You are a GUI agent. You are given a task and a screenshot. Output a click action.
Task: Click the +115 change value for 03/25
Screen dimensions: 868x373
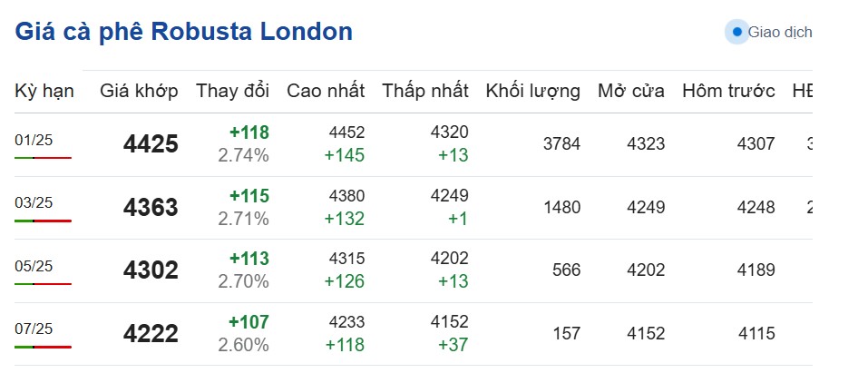pos(249,196)
